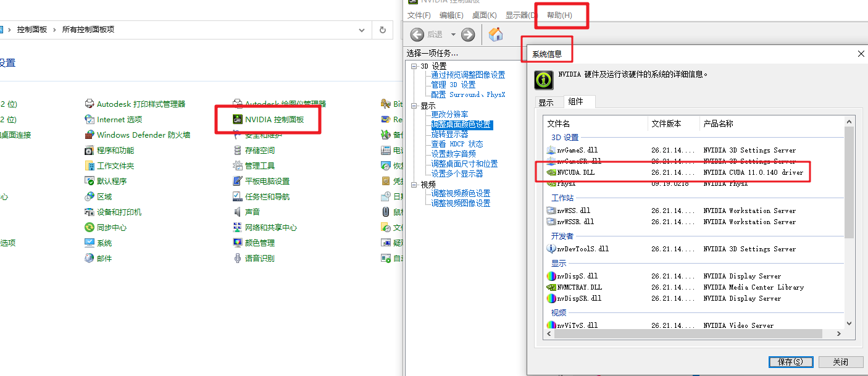The image size is (868, 376).
Task: Open 区域 globe icon
Action: tap(90, 196)
